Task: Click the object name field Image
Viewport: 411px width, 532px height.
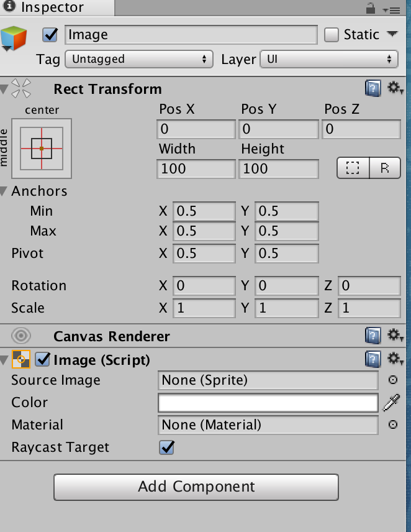Action: [191, 35]
